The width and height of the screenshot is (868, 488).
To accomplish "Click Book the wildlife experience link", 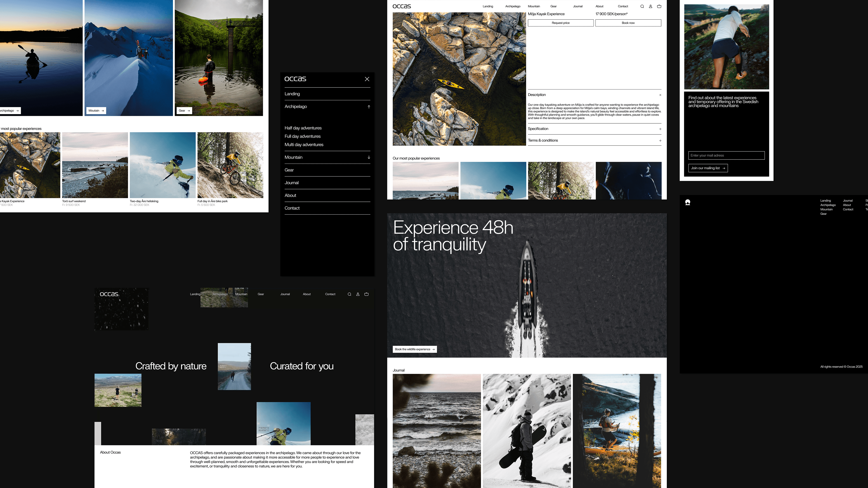I will (x=415, y=350).
